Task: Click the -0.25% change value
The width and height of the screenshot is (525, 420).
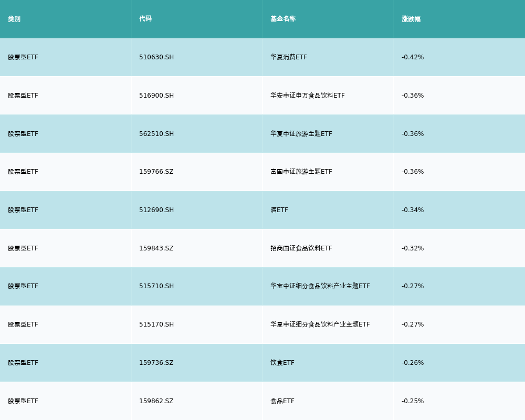Action: tap(413, 401)
